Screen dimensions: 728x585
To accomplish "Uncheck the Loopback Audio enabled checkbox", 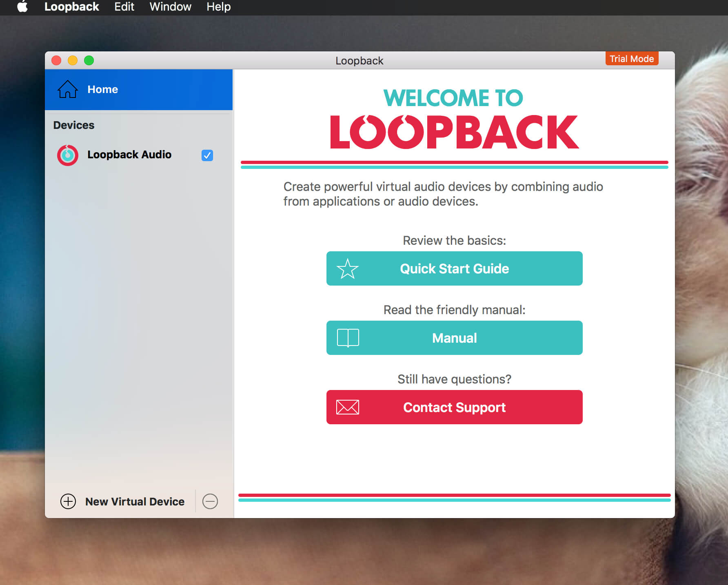I will tap(207, 155).
